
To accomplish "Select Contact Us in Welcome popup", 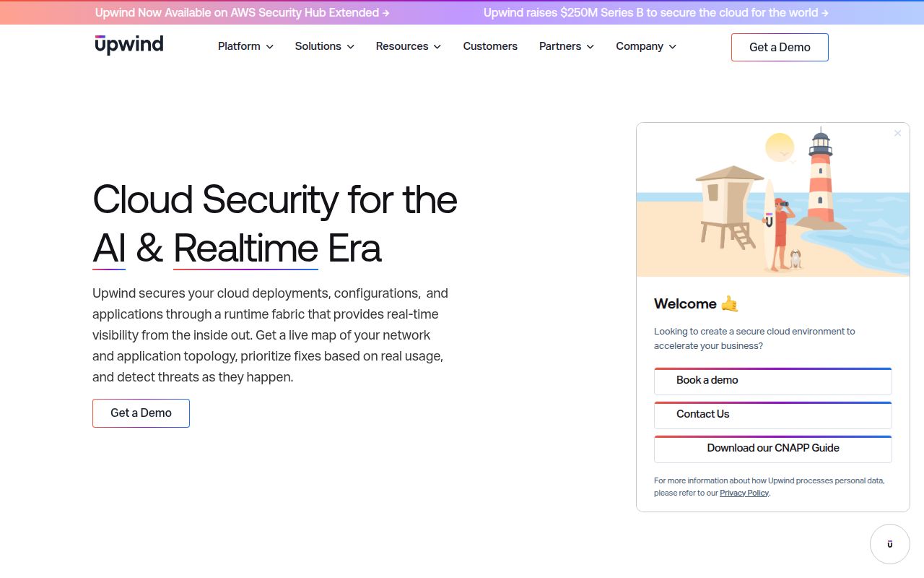I will tap(773, 415).
